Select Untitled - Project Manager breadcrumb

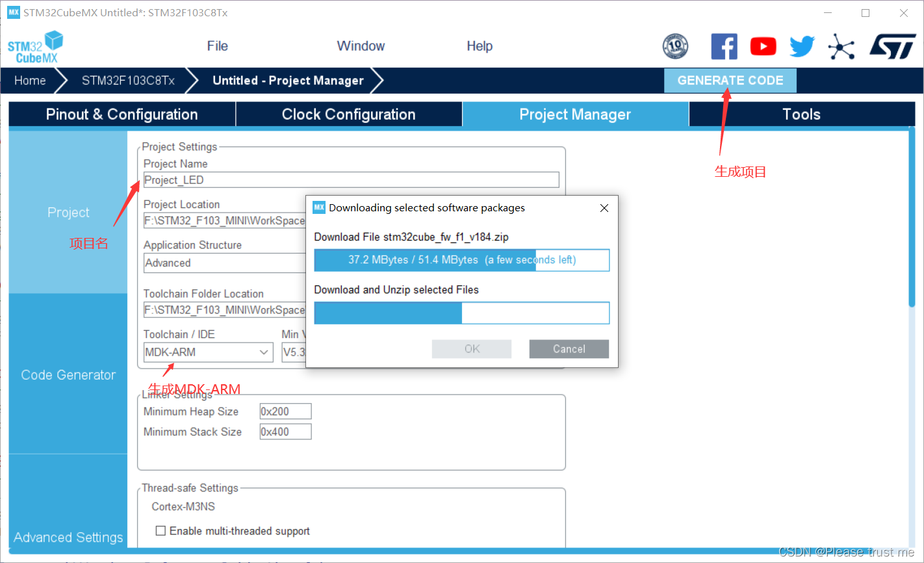click(288, 81)
